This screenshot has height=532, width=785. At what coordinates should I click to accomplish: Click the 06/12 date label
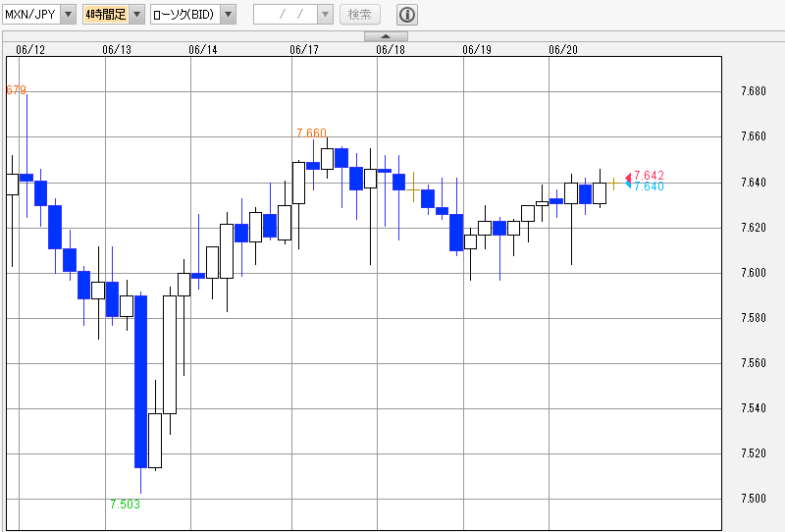pos(30,50)
